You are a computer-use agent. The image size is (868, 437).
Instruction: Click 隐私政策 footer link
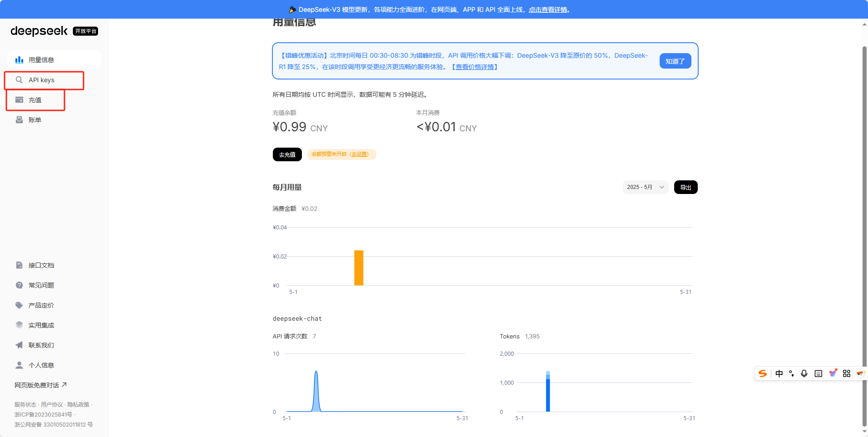pyautogui.click(x=78, y=405)
